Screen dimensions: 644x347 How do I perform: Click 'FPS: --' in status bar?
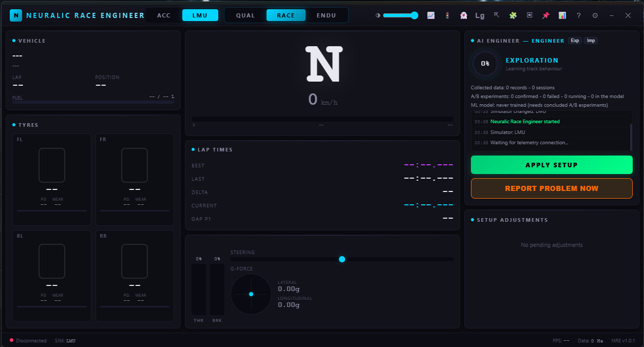[561, 341]
